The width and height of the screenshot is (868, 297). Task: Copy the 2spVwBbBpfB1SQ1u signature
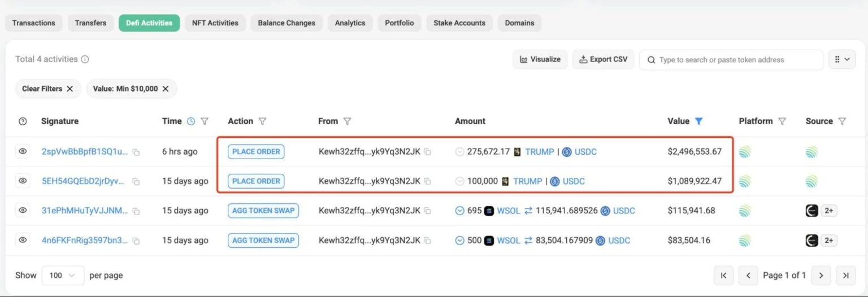[x=136, y=152]
